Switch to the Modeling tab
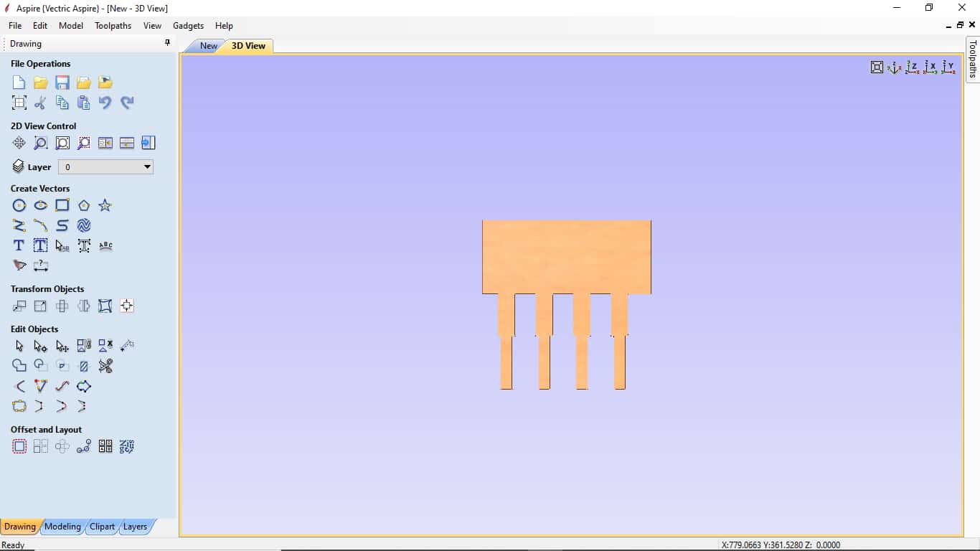 coord(62,527)
